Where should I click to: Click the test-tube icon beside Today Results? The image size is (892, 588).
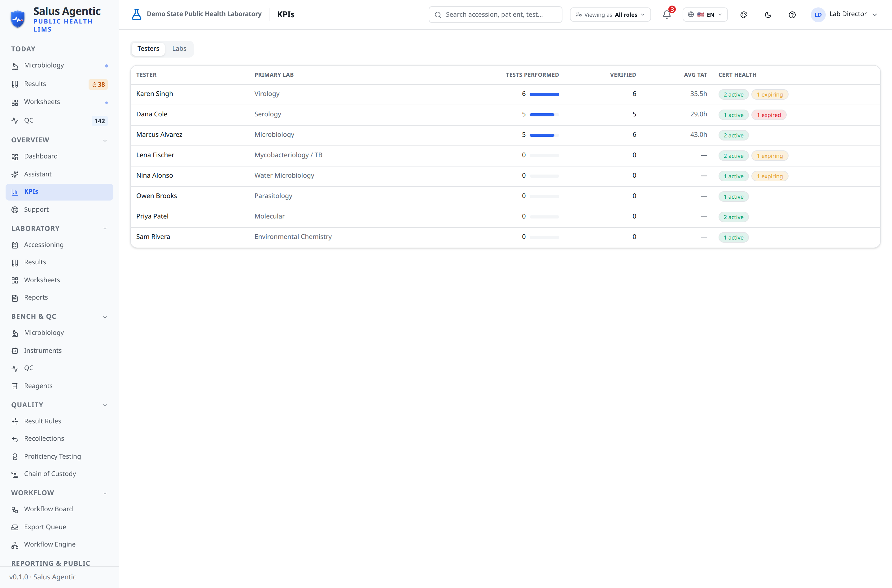click(15, 84)
